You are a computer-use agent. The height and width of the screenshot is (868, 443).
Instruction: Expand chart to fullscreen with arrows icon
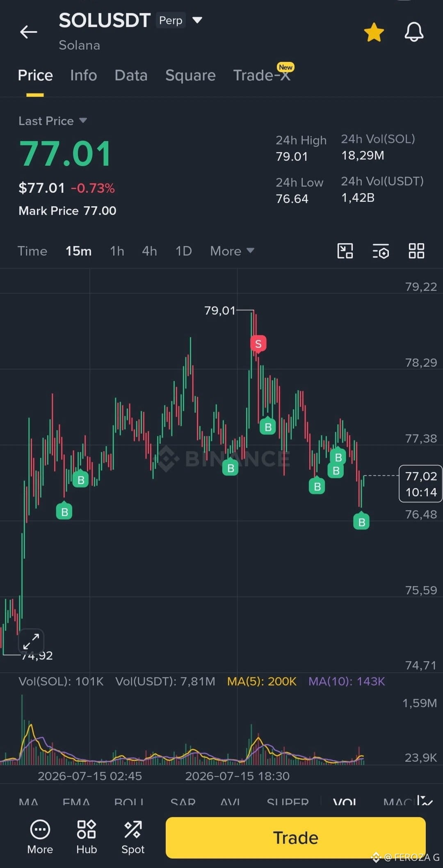31,641
